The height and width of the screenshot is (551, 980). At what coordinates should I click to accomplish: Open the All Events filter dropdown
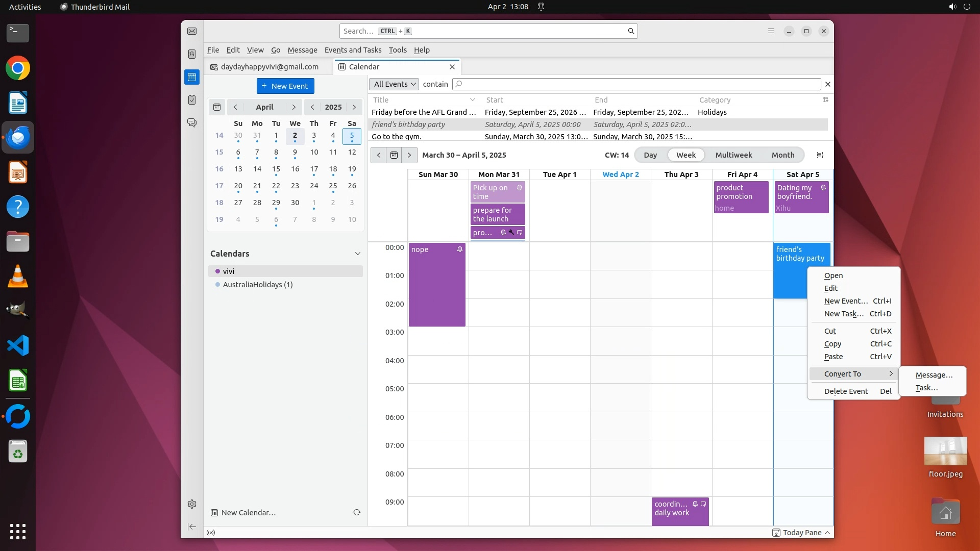pyautogui.click(x=394, y=84)
